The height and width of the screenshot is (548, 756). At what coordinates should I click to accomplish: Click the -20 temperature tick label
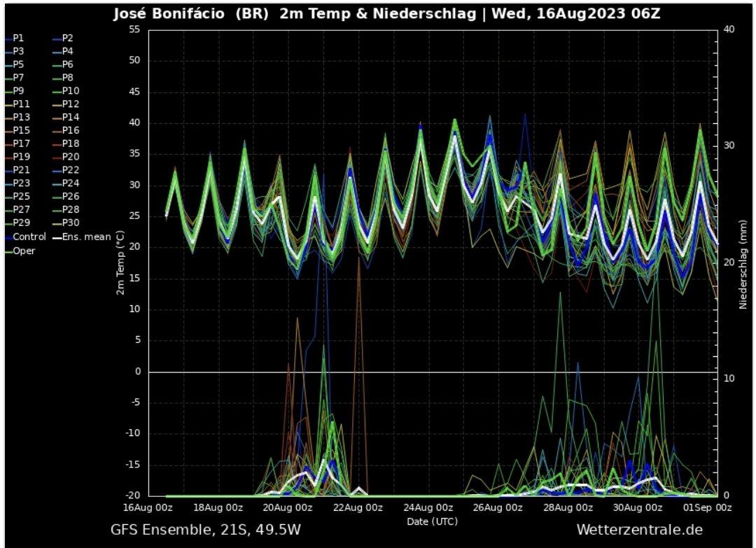tap(133, 496)
